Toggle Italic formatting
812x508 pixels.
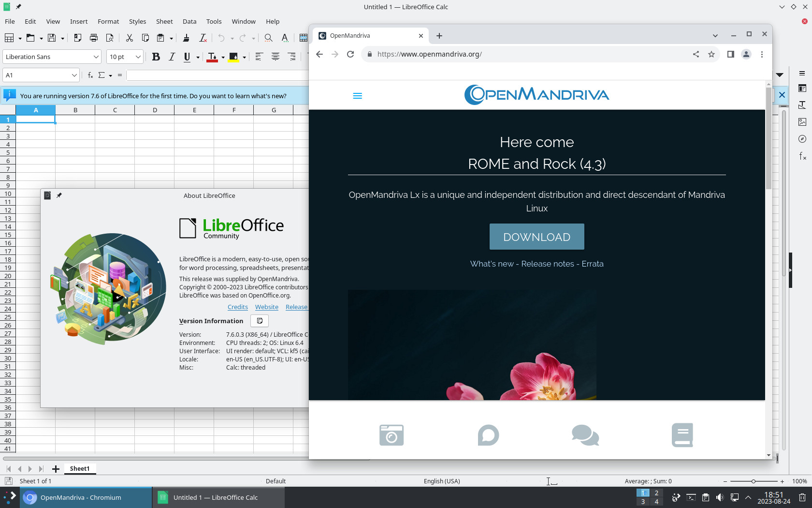click(x=172, y=57)
